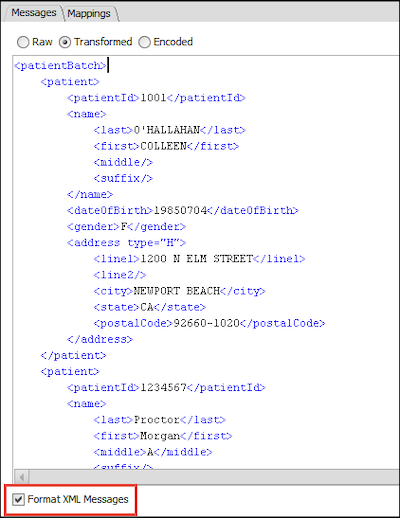Image resolution: width=400 pixels, height=518 pixels.
Task: Click the last name O'HALLAHAN text
Action: (167, 130)
